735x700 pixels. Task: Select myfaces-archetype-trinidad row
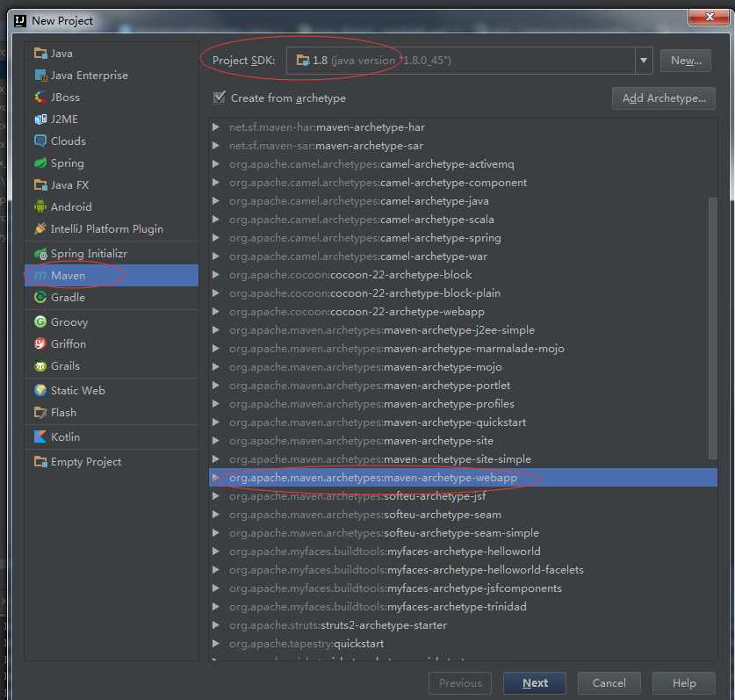coord(463,607)
